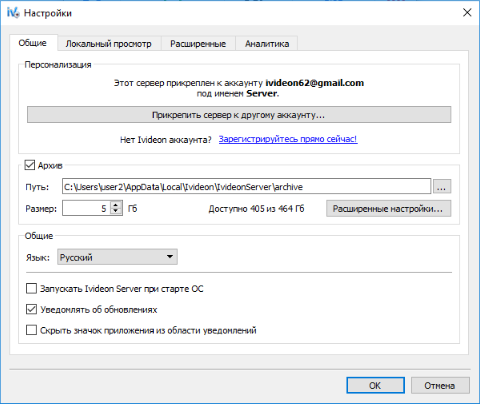Toggle the Архив checkbox

pyautogui.click(x=30, y=165)
